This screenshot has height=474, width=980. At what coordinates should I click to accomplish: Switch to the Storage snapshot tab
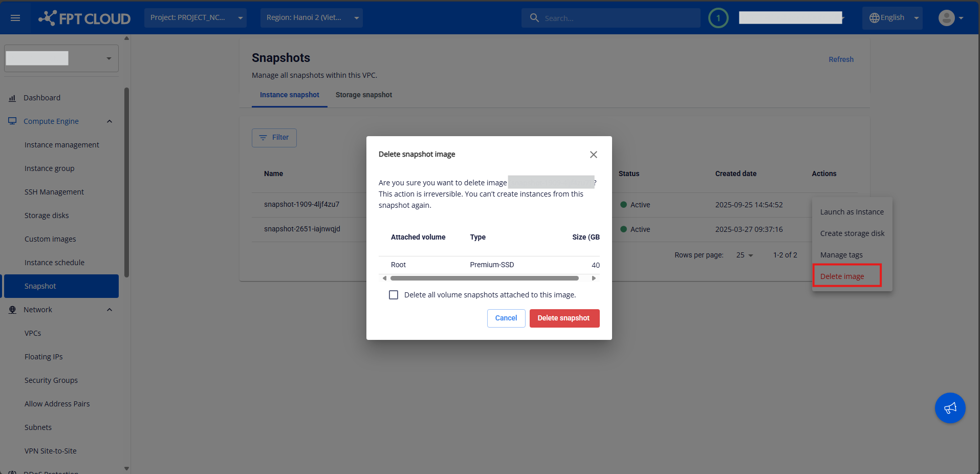coord(363,95)
